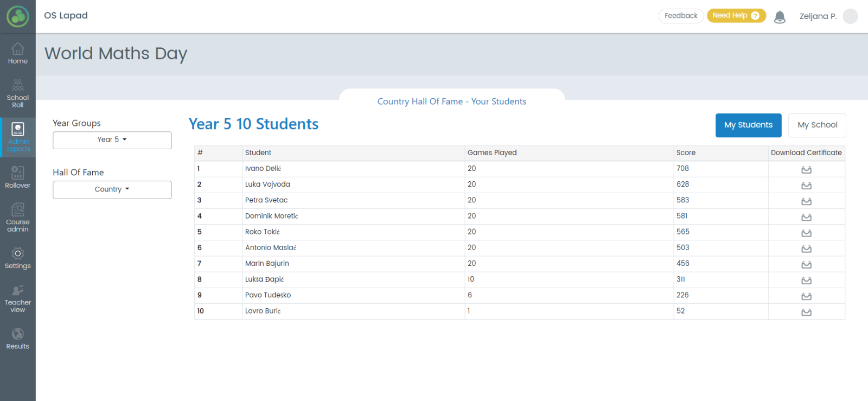Click the Feedback button
This screenshot has height=401, width=868.
681,16
